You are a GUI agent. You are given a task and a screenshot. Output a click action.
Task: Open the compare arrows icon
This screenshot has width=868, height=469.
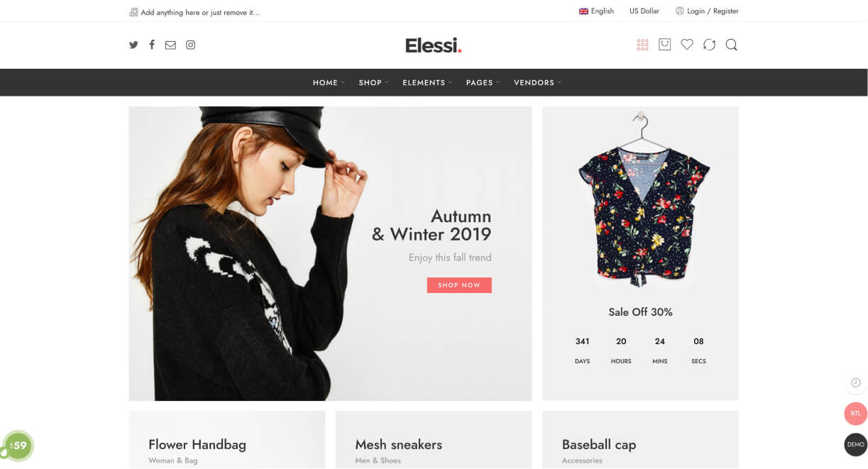click(x=709, y=45)
